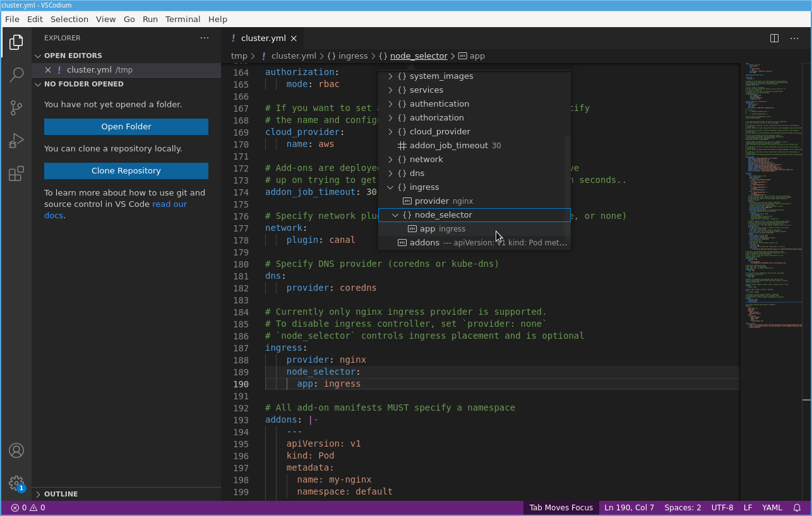Screen dimensions: 812x516
Task: Open the Source Control view
Action: click(x=16, y=108)
